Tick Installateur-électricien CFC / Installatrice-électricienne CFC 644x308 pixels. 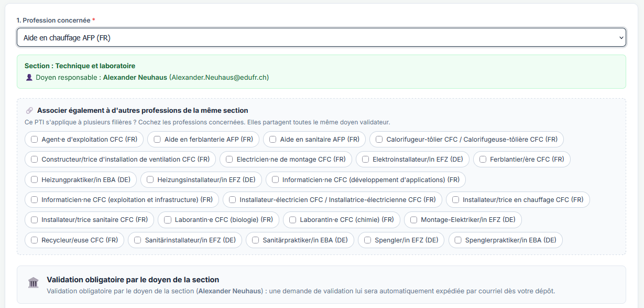point(233,200)
